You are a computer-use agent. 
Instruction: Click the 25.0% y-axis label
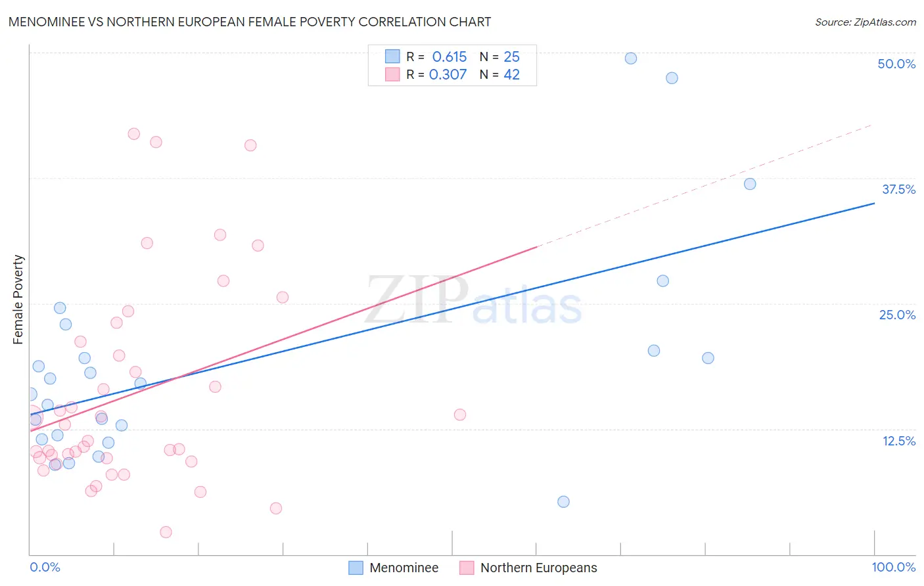[897, 315]
